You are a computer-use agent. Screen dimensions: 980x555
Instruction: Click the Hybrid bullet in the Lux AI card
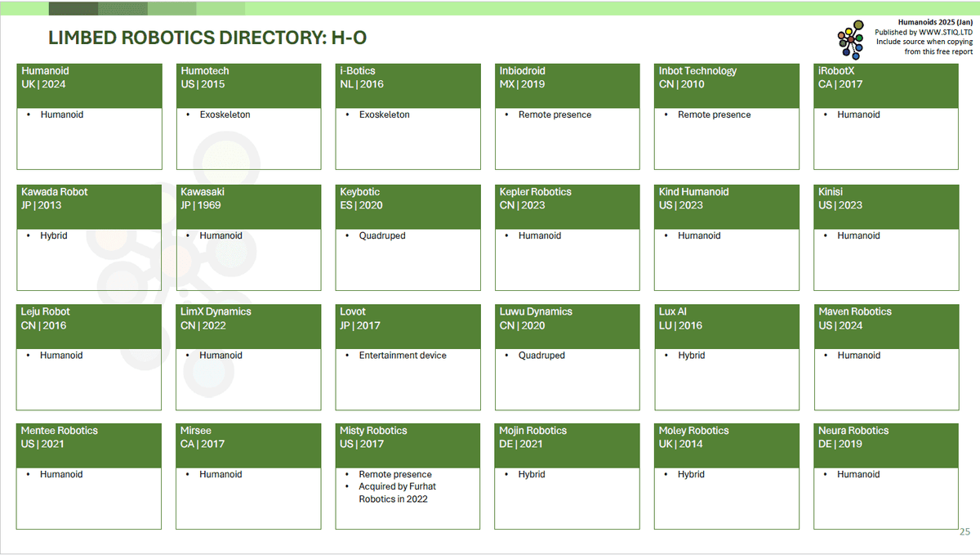[x=691, y=356]
